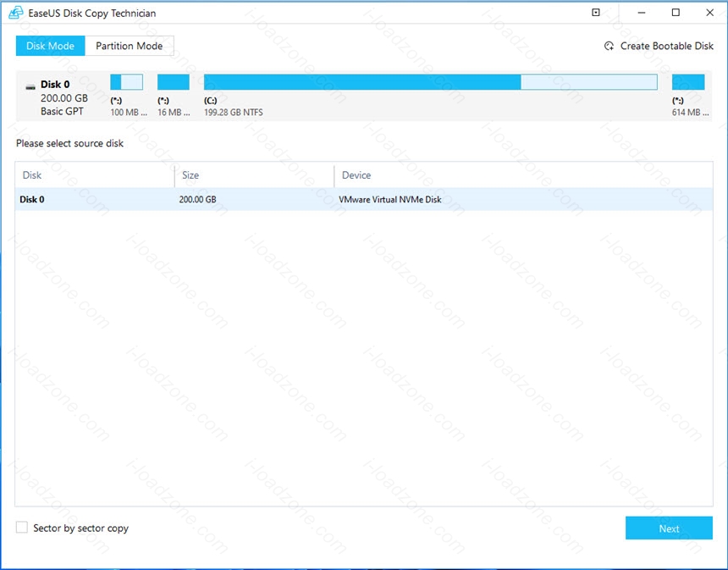Click the Next button
The image size is (728, 570).
(x=669, y=528)
